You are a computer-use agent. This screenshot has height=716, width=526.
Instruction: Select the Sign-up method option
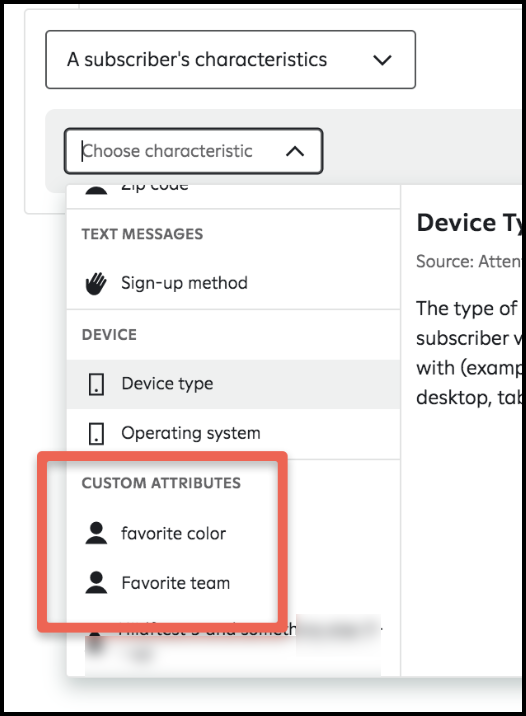233,283
